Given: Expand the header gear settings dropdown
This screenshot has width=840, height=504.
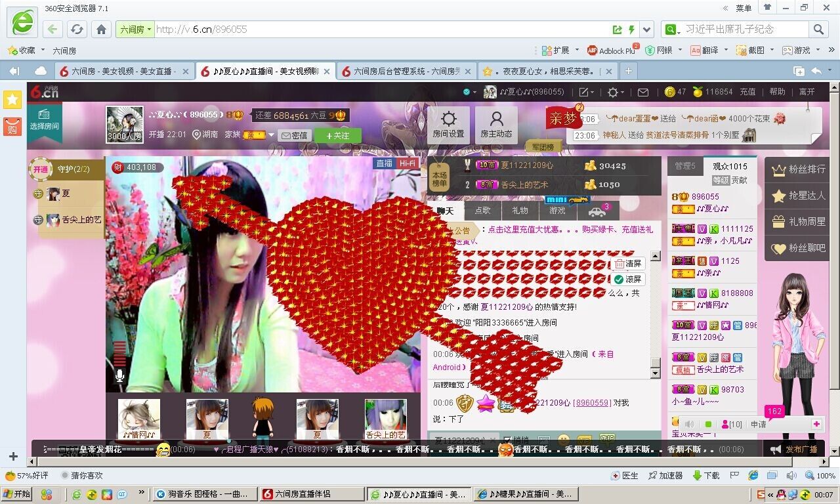Looking at the screenshot, I should (x=616, y=93).
